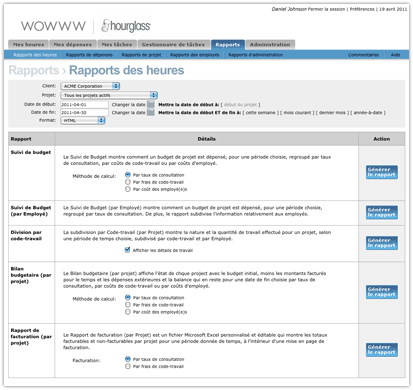Image resolution: width=413 pixels, height=390 pixels.
Task: Set dates to cette semaine
Action: click(x=261, y=113)
